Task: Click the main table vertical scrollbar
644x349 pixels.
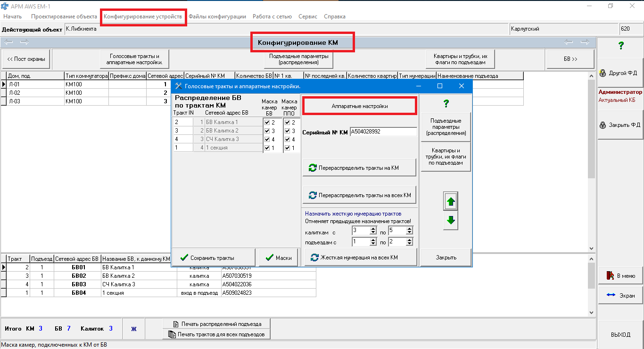Action: (592, 162)
